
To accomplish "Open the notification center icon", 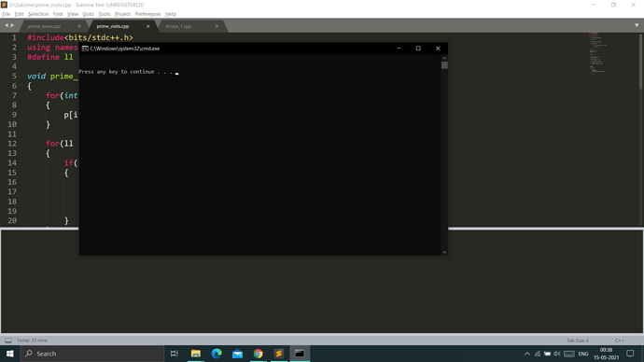I will coord(630,354).
